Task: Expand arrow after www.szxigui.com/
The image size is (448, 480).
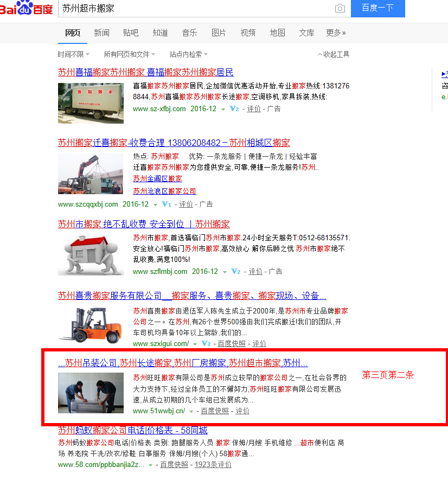Action: click(x=195, y=344)
